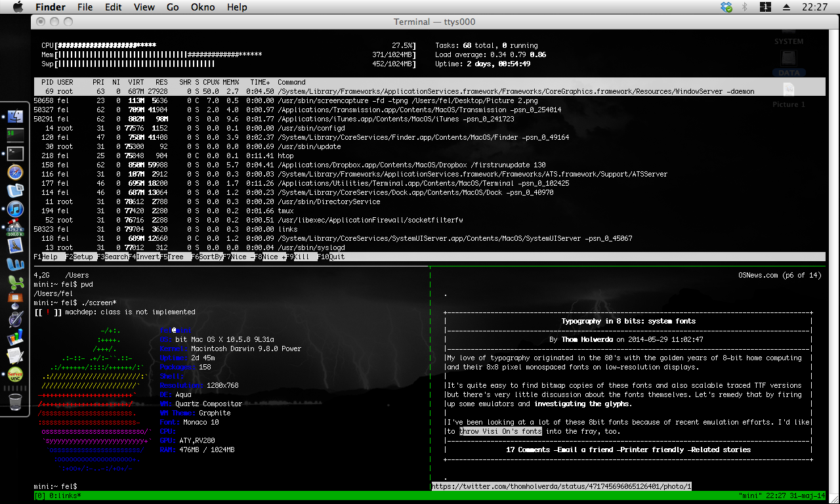Open Mail eagle stamp icon in Dock
Screen dimensions: 840x504
15,246
